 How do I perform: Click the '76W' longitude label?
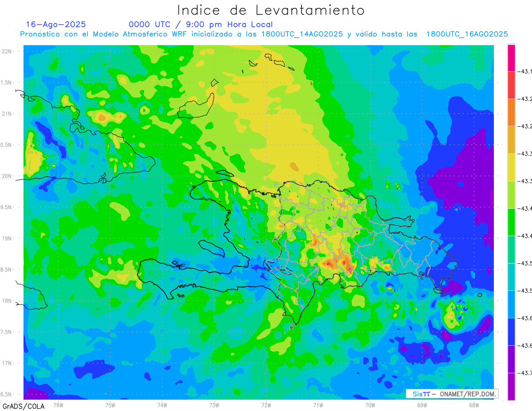(59, 405)
